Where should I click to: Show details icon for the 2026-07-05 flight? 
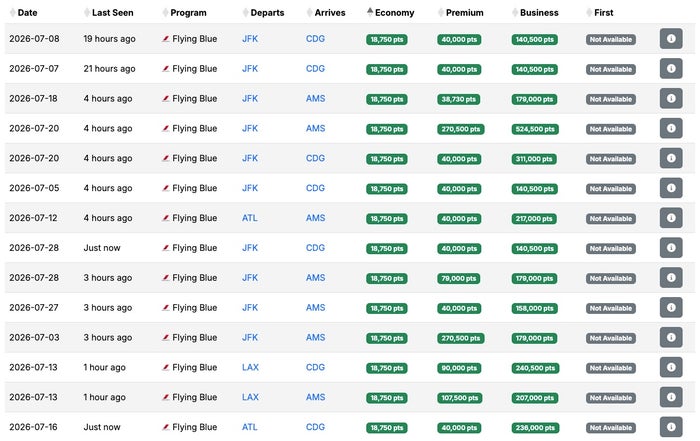pyautogui.click(x=671, y=188)
